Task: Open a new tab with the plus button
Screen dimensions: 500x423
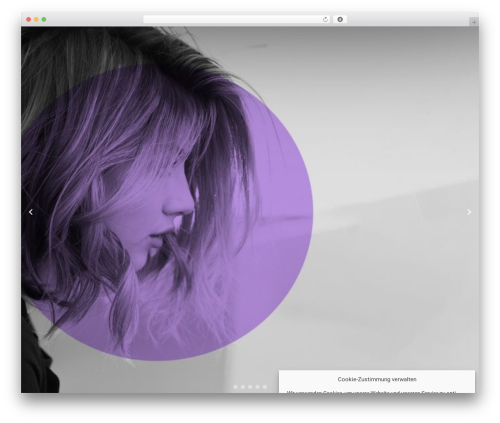Action: pyautogui.click(x=474, y=22)
